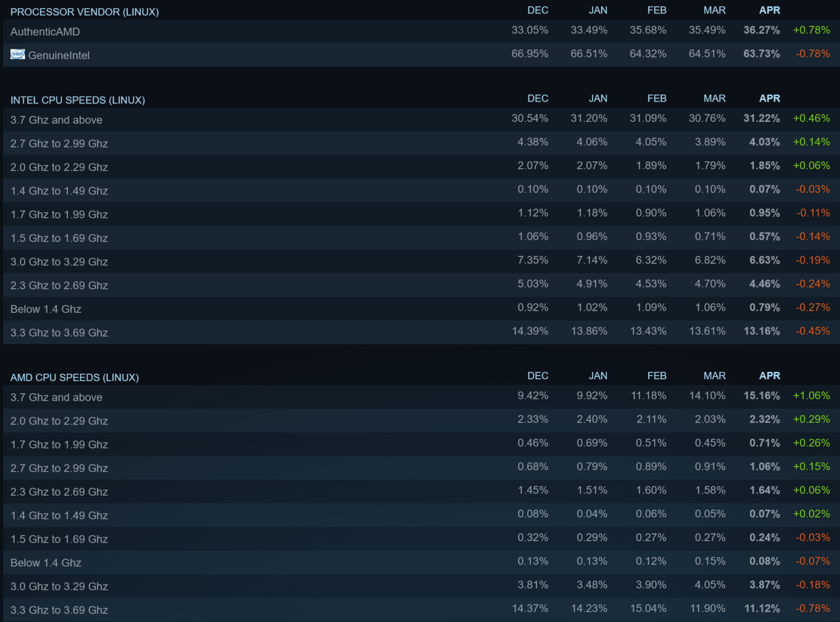
Task: Select Intel 1.4 Ghz to 1.49 Ghz label
Action: (x=59, y=191)
